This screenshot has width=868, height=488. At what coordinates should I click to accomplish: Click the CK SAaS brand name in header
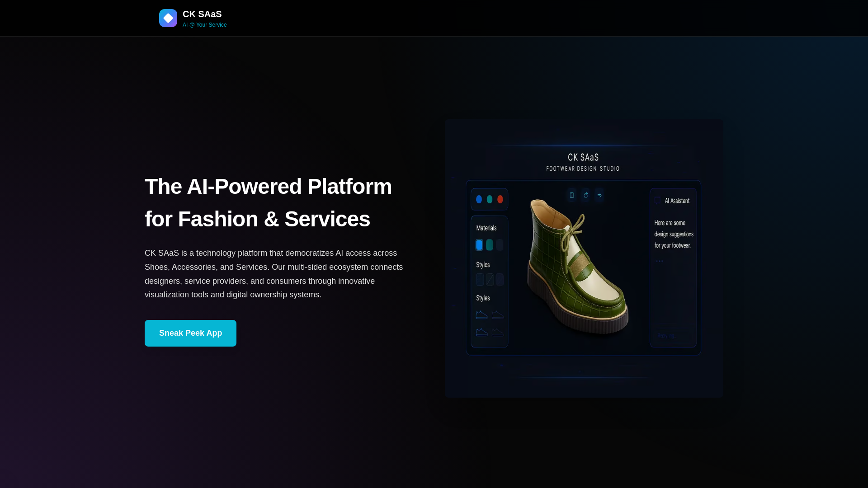202,14
